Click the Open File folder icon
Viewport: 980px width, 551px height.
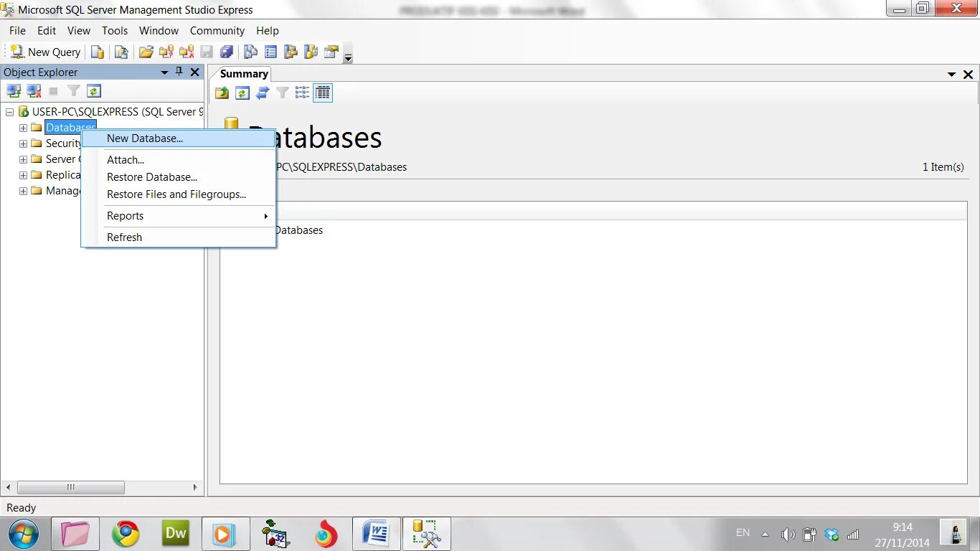146,52
